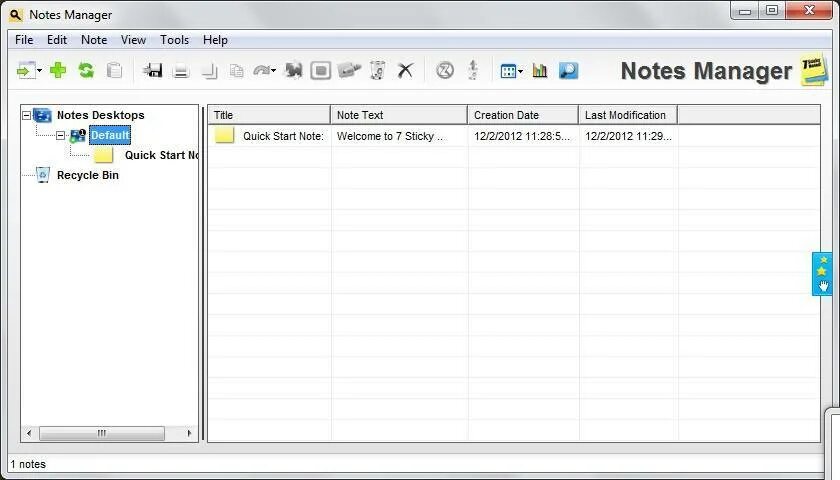Select the Notes Desktops root item

point(101,115)
